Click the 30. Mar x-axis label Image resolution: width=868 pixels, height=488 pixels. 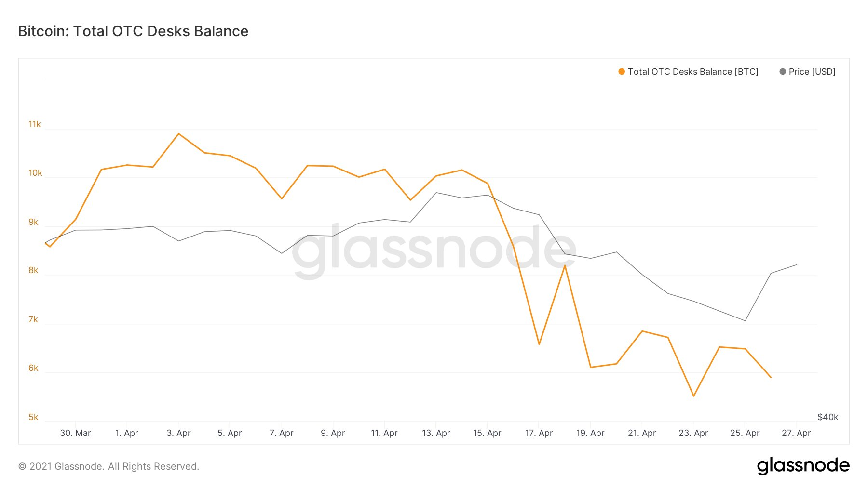[75, 433]
